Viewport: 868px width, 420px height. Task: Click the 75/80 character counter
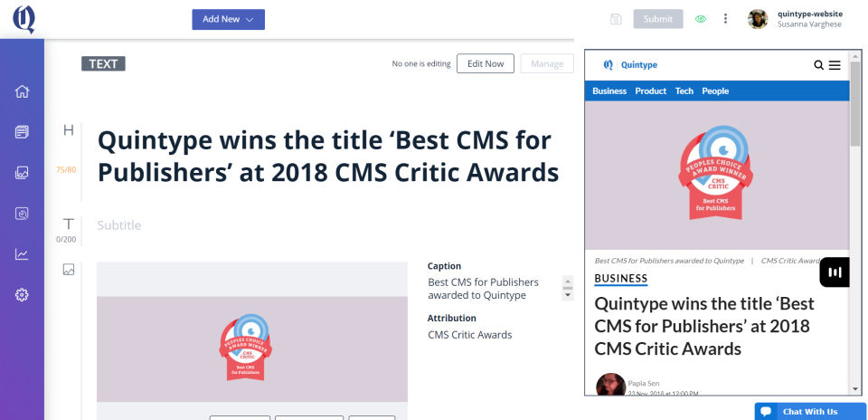(66, 169)
